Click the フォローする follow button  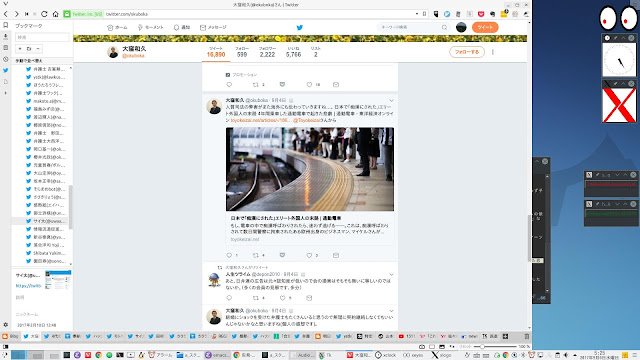(x=467, y=52)
